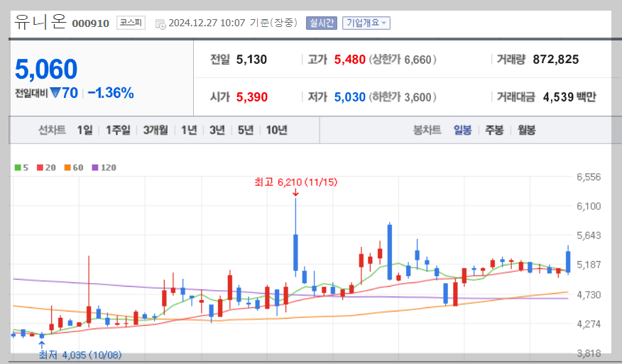
Task: Click the 하한가 3,600 text
Action: [x=403, y=97]
